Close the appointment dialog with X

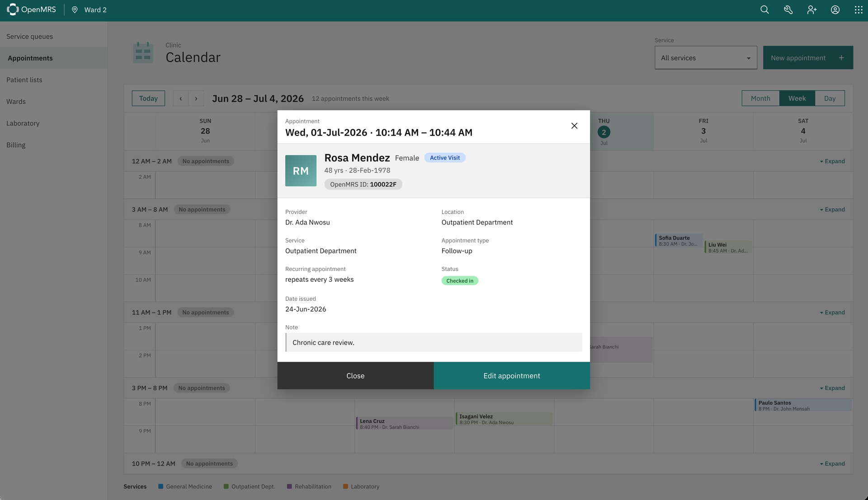(x=574, y=126)
